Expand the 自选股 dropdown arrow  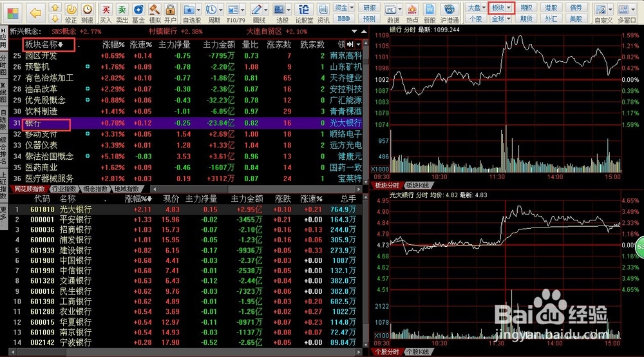[x=199, y=10]
